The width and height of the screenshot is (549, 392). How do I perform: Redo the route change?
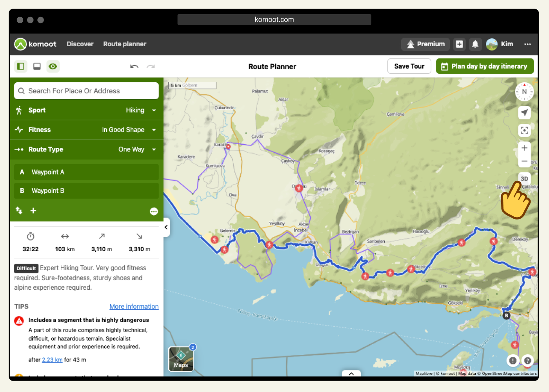pyautogui.click(x=151, y=66)
